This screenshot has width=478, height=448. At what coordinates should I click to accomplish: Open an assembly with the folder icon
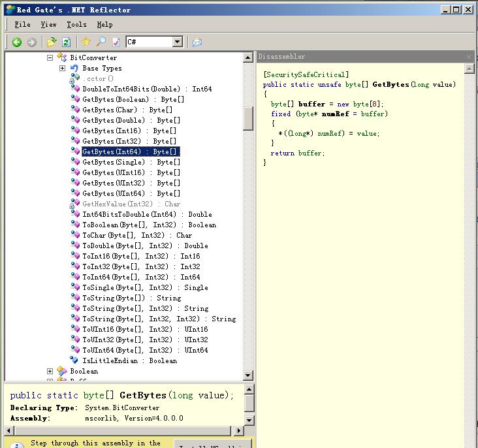52,42
